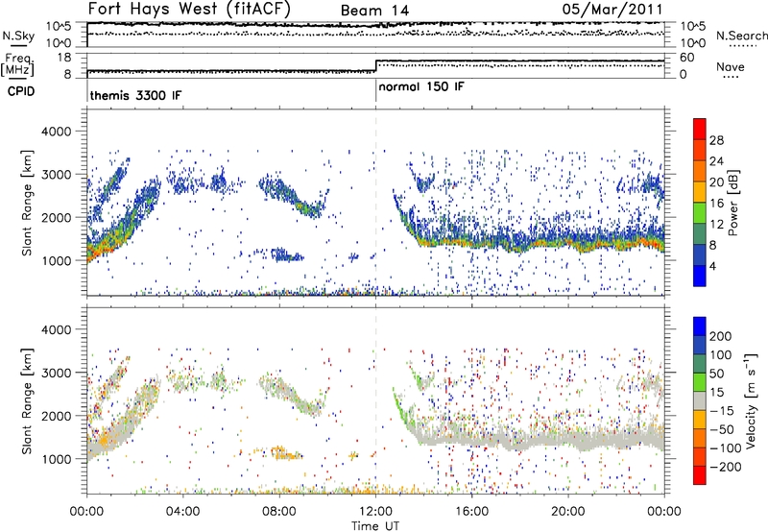The image size is (768, 532).
Task: Select the 'CPID' row label
Action: (21, 91)
